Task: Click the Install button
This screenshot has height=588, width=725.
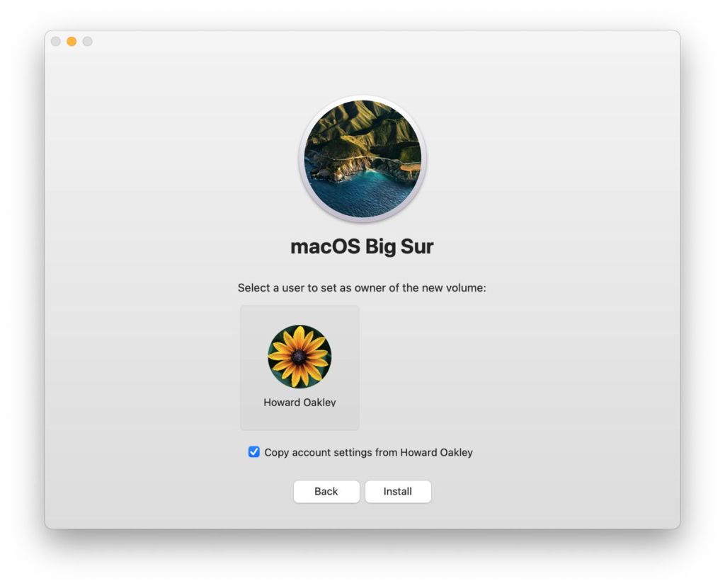Action: point(398,491)
